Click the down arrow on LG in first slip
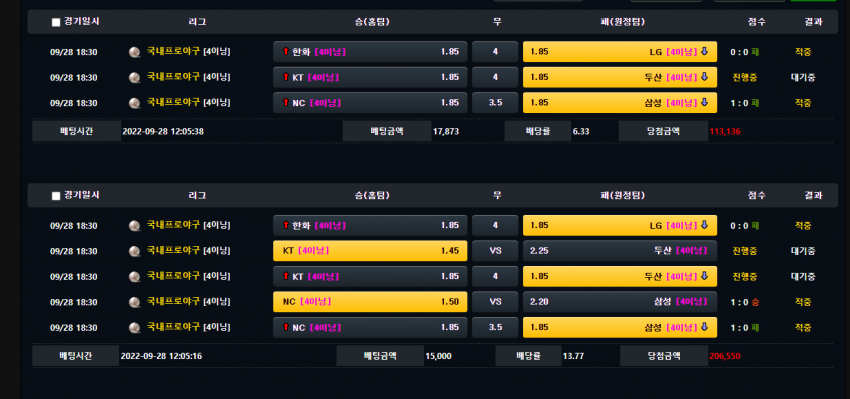Viewport: 850px width, 399px height. pyautogui.click(x=704, y=52)
